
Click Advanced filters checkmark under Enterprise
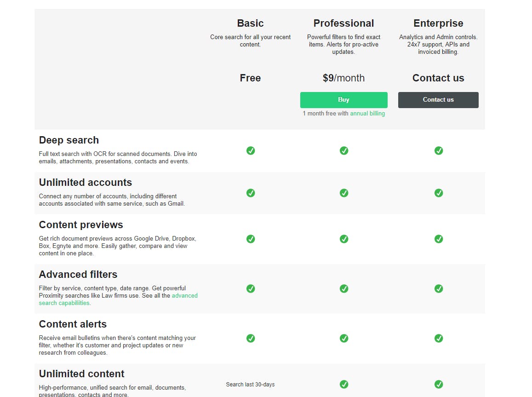(439, 288)
